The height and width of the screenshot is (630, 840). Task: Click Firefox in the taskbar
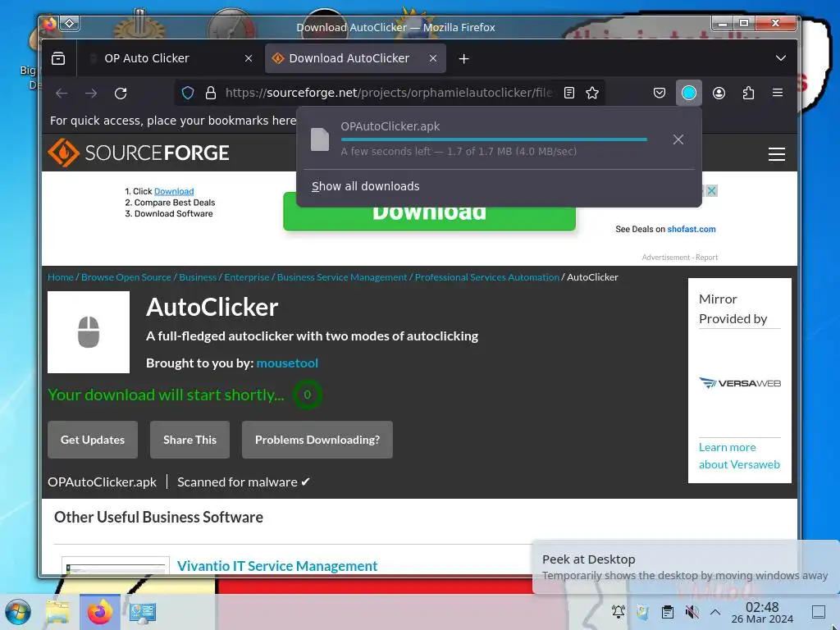100,612
